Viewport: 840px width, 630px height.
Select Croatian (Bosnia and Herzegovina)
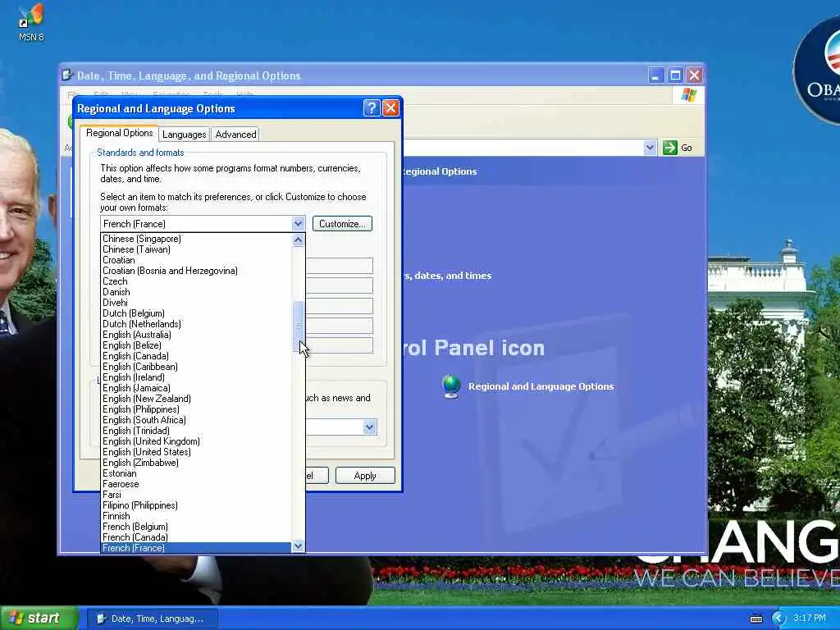pyautogui.click(x=196, y=271)
